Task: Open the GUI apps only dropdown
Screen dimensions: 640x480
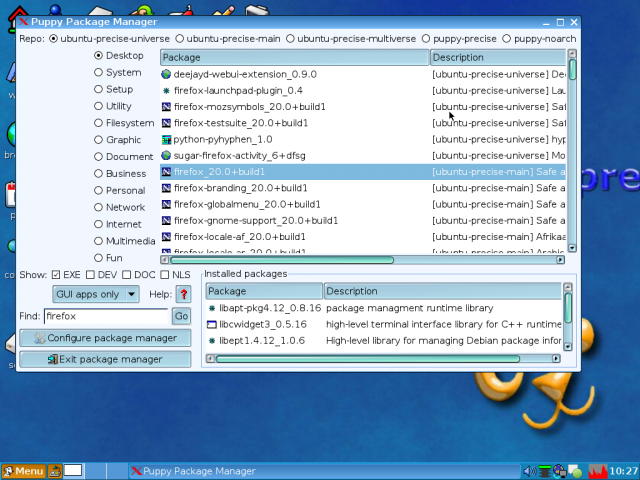Action: point(96,294)
